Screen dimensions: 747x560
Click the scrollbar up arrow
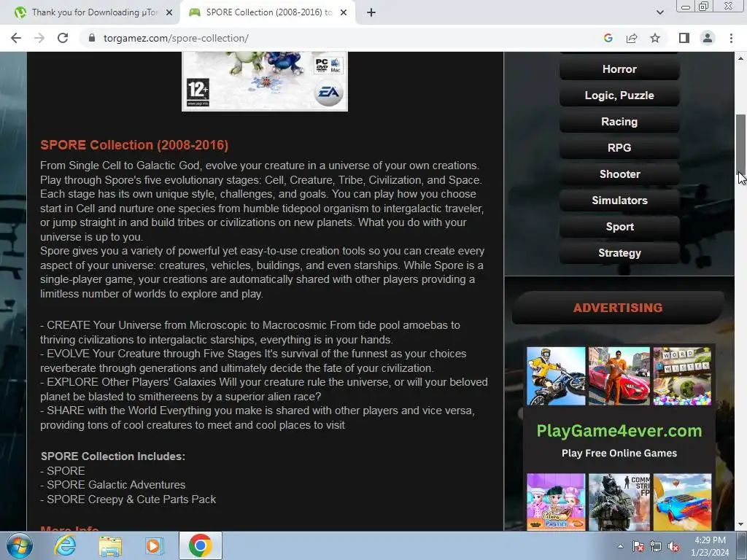click(741, 58)
